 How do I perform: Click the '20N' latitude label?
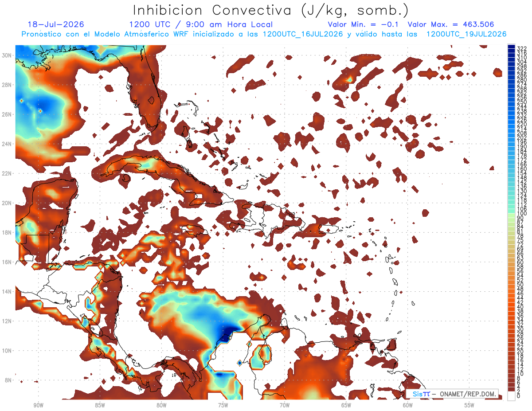(x=7, y=203)
